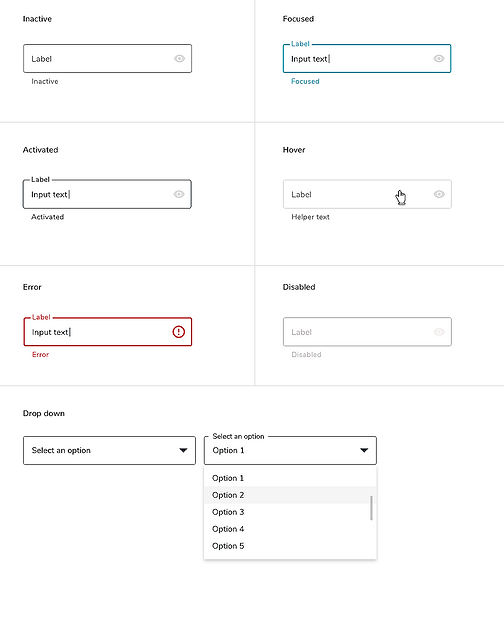The height and width of the screenshot is (639, 504).
Task: Click eye icon in Disabled field
Action: pyautogui.click(x=439, y=332)
